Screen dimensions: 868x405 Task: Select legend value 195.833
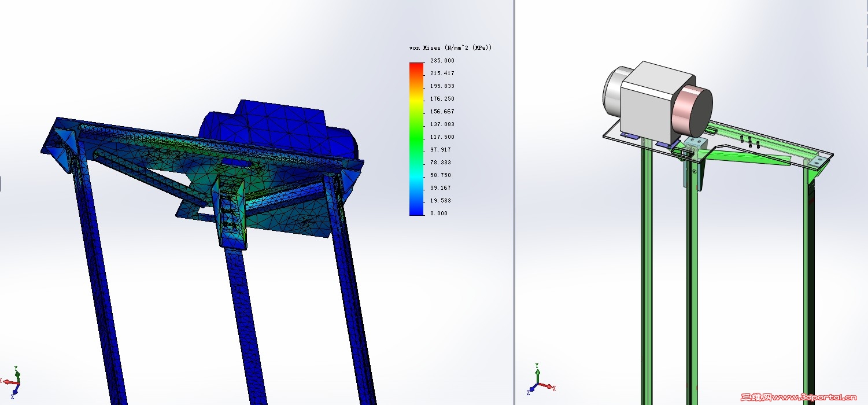pyautogui.click(x=442, y=86)
